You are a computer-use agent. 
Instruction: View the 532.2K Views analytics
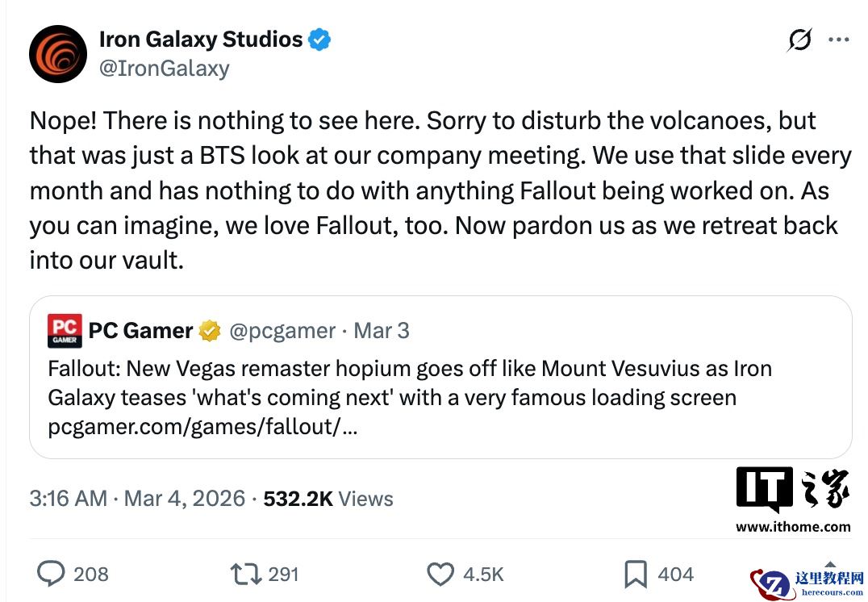(x=328, y=498)
